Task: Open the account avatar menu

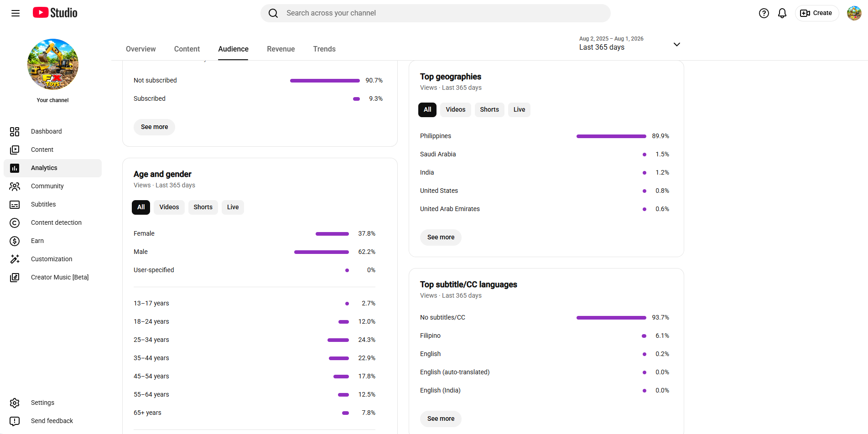Action: (854, 13)
